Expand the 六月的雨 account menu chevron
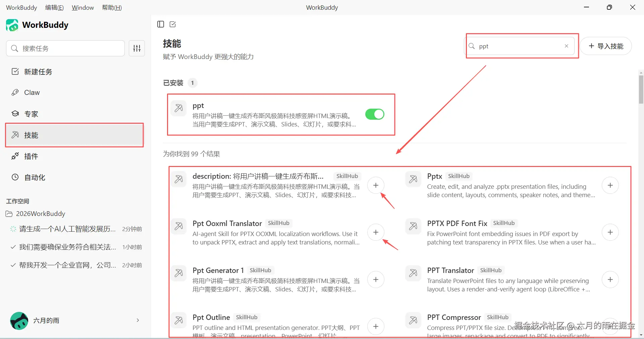This screenshot has width=644, height=339. (x=138, y=320)
